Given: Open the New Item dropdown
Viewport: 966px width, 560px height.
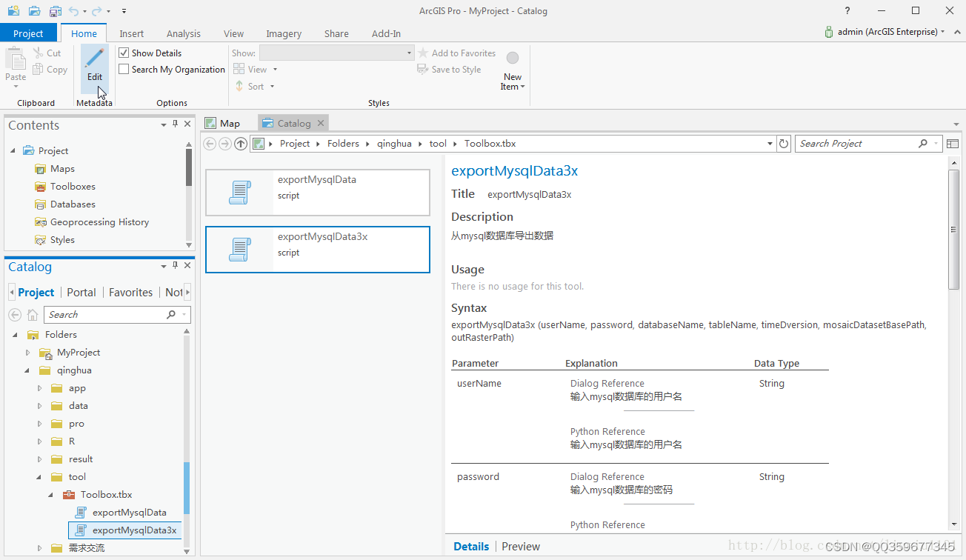Looking at the screenshot, I should [513, 71].
